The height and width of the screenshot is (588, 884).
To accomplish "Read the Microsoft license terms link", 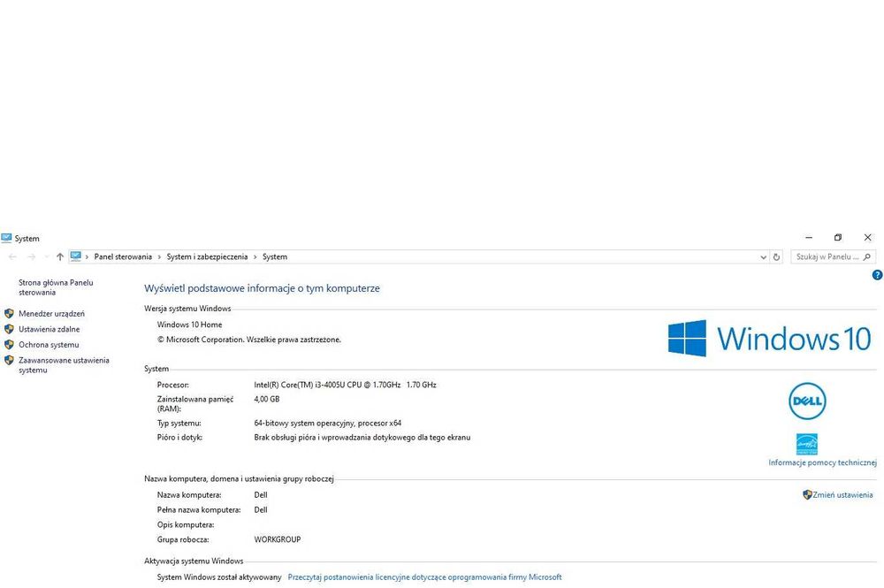I will coord(424,577).
